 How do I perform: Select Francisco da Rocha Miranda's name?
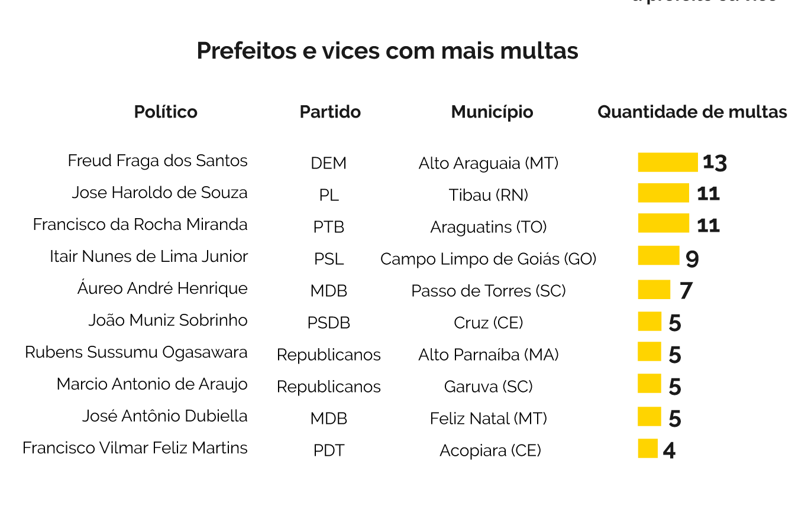pos(140,225)
